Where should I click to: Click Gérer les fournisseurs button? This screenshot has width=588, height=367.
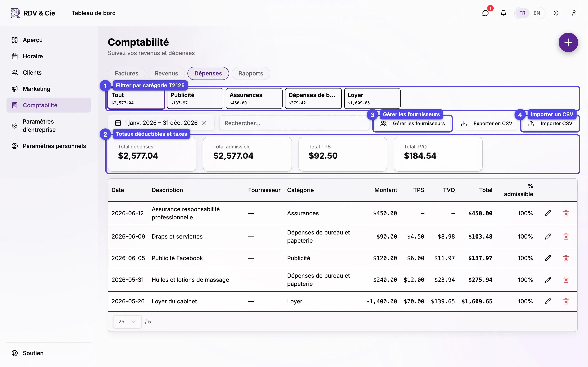click(x=412, y=124)
